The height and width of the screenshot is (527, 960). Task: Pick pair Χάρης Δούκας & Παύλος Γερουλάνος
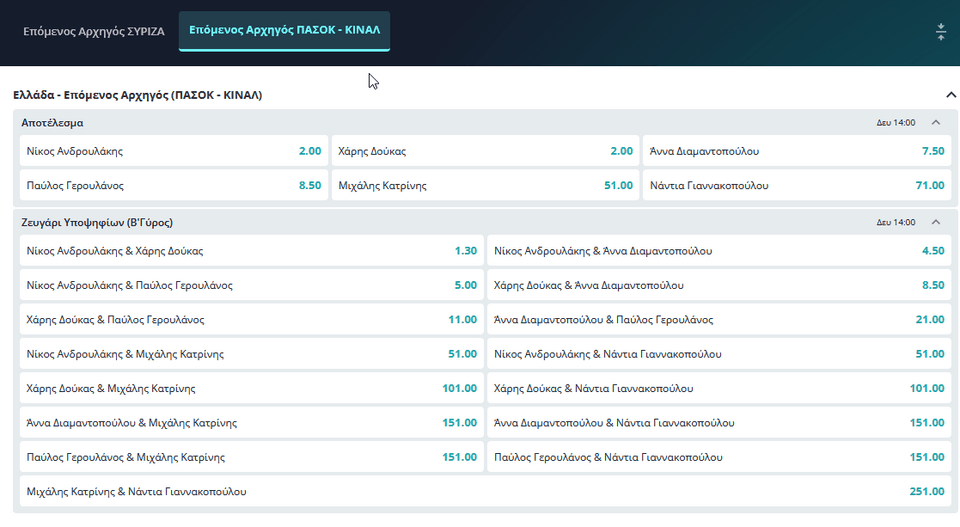tap(251, 320)
